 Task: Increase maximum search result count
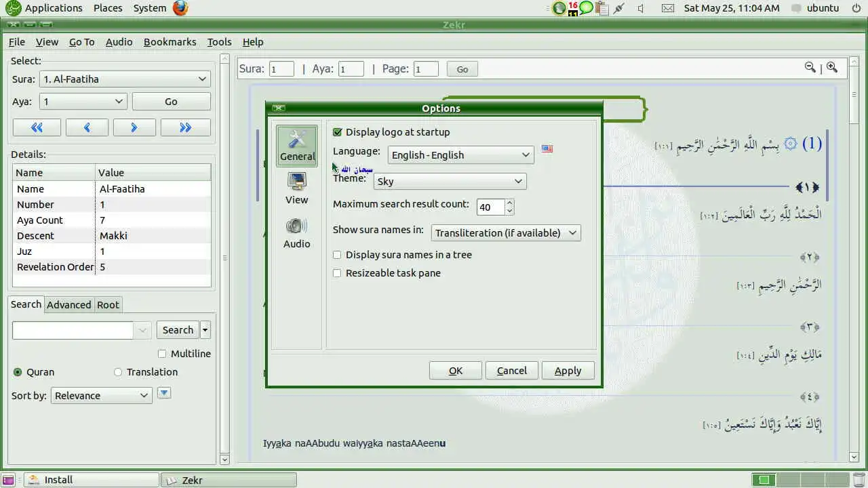[x=510, y=203]
